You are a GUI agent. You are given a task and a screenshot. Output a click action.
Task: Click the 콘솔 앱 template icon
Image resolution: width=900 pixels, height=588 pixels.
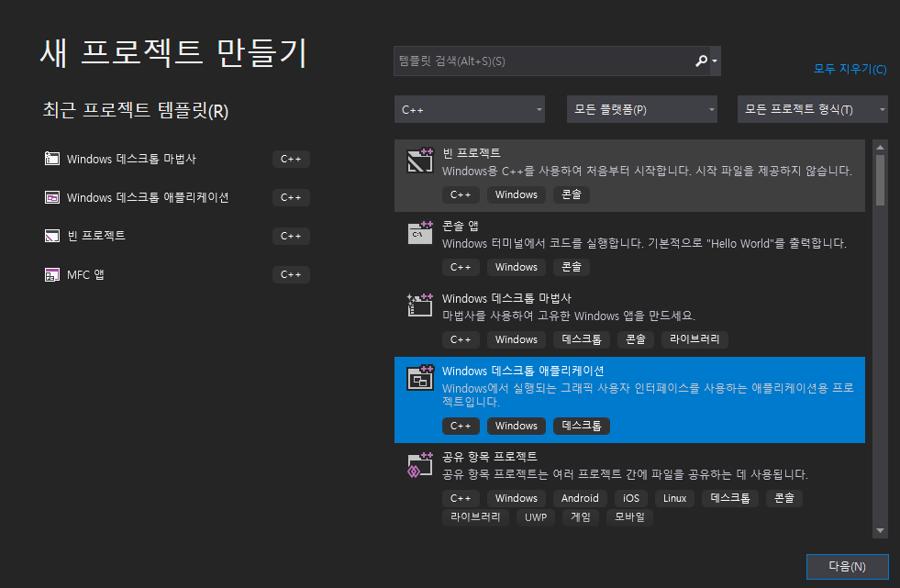419,233
